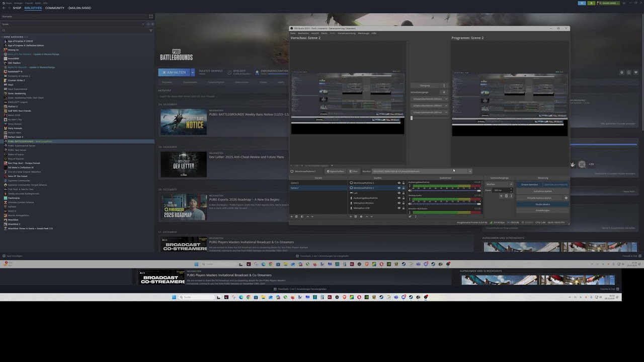The image size is (644, 362).
Task: Click the Windows Start button on taskbar
Action: point(174,297)
